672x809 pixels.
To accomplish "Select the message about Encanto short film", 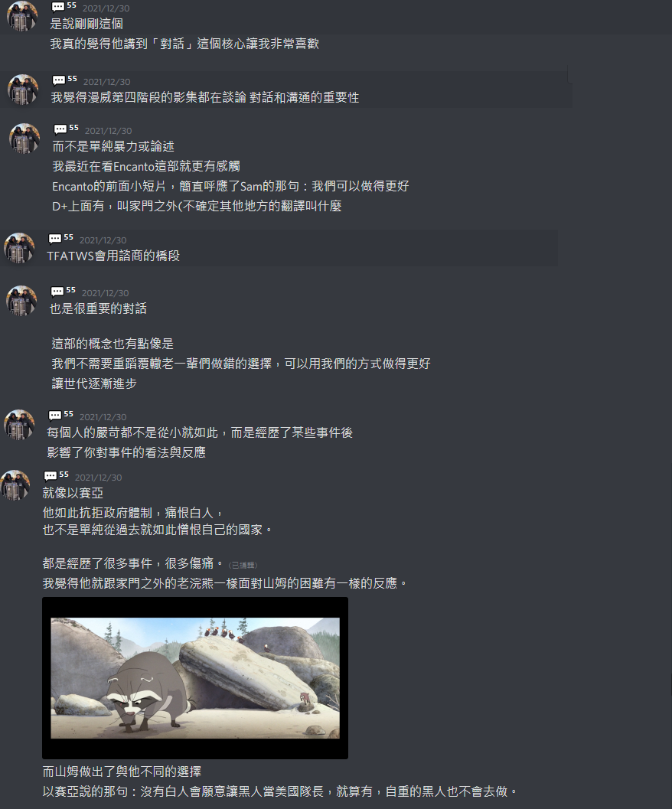I will tap(230, 186).
